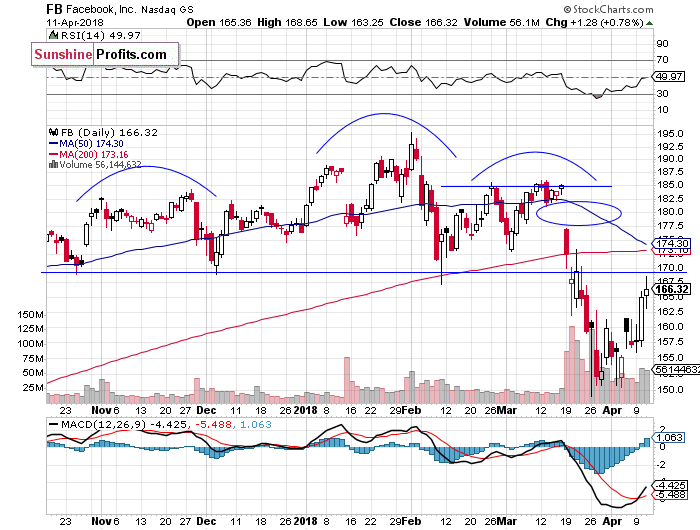Click the latest candlestick at 166.32
Viewport: 700px width, 530px height.
(x=646, y=292)
